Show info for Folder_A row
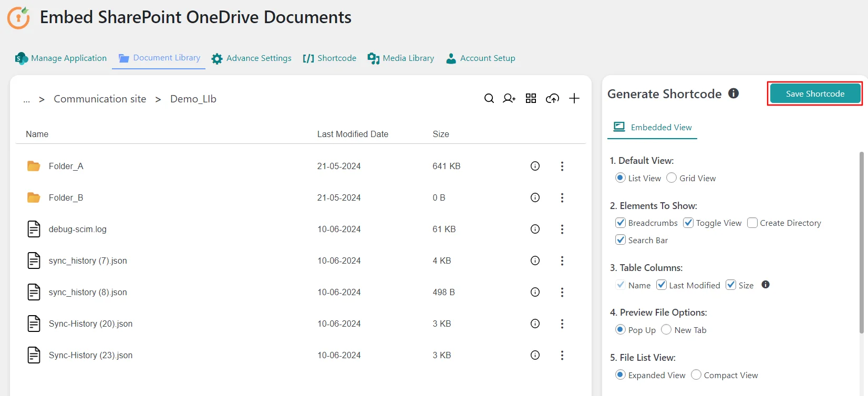868x396 pixels. (x=535, y=166)
